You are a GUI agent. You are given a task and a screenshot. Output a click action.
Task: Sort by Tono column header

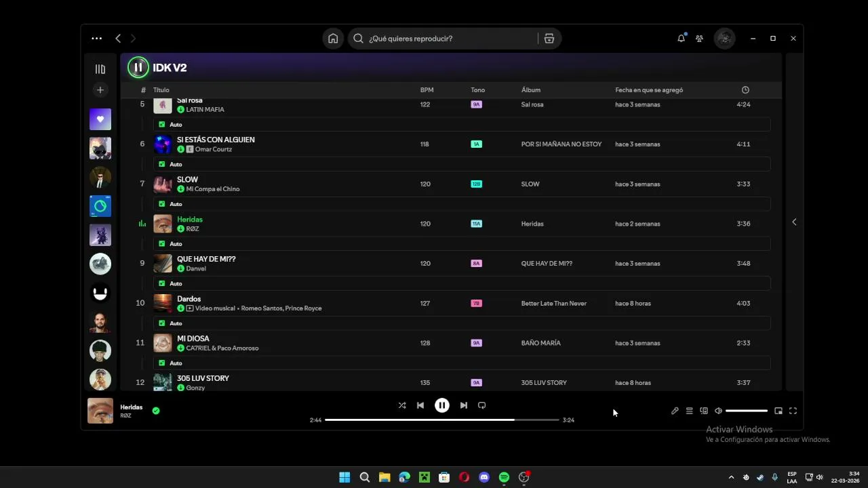click(x=478, y=90)
